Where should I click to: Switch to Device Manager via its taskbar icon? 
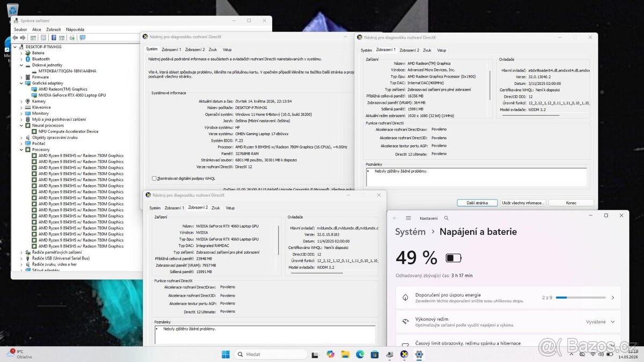(x=389, y=354)
